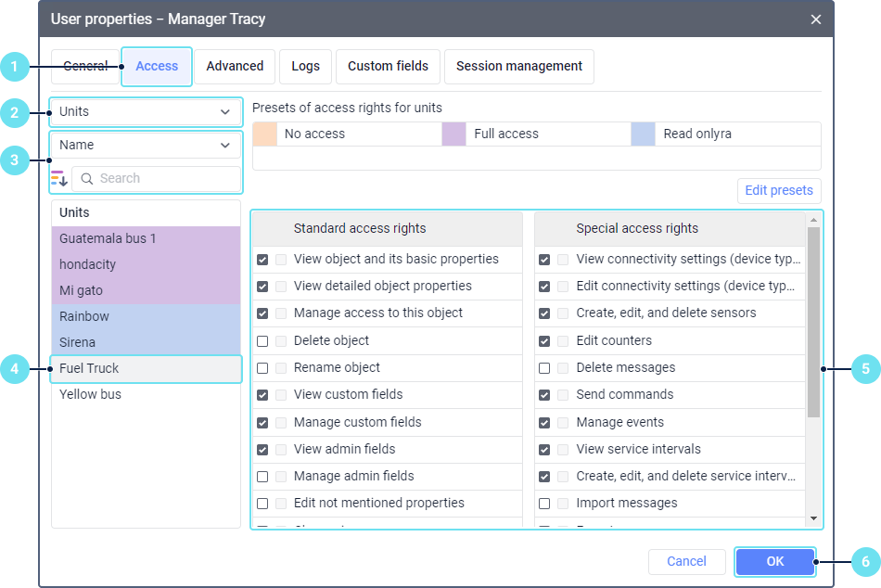Enable the Import messages checkbox

pos(544,504)
